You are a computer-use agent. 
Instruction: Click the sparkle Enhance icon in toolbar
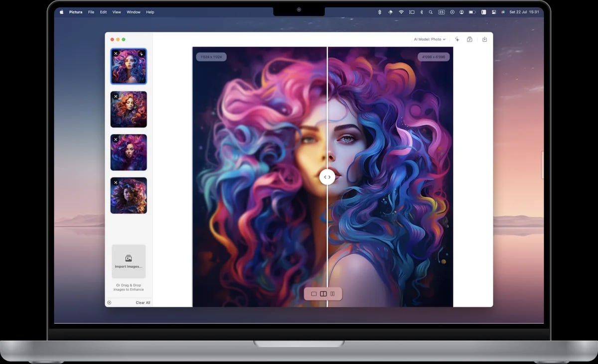(457, 39)
